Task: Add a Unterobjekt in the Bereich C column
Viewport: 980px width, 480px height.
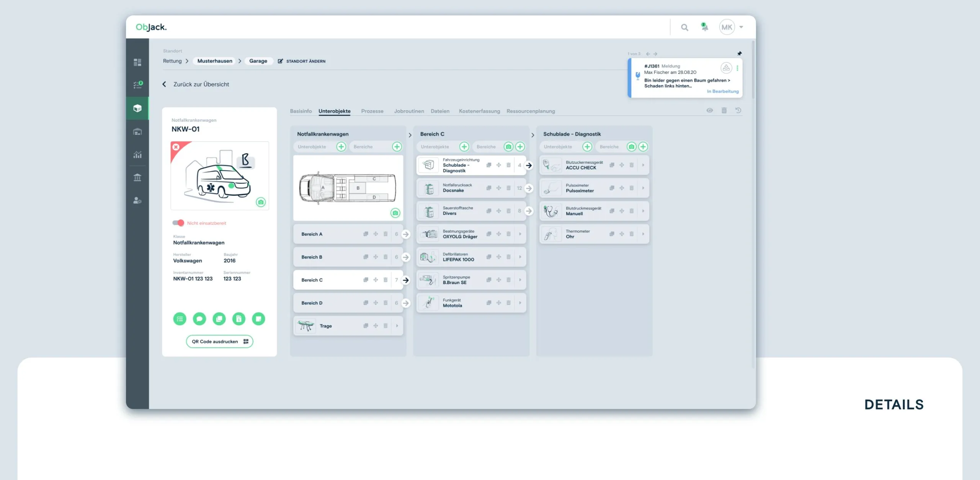Action: (464, 147)
